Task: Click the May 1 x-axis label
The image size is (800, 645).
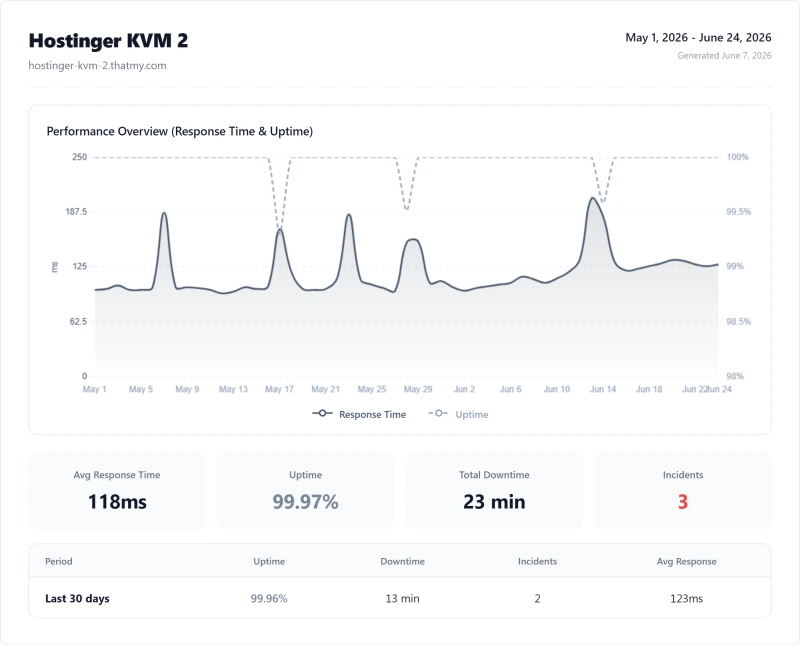Action: coord(94,389)
